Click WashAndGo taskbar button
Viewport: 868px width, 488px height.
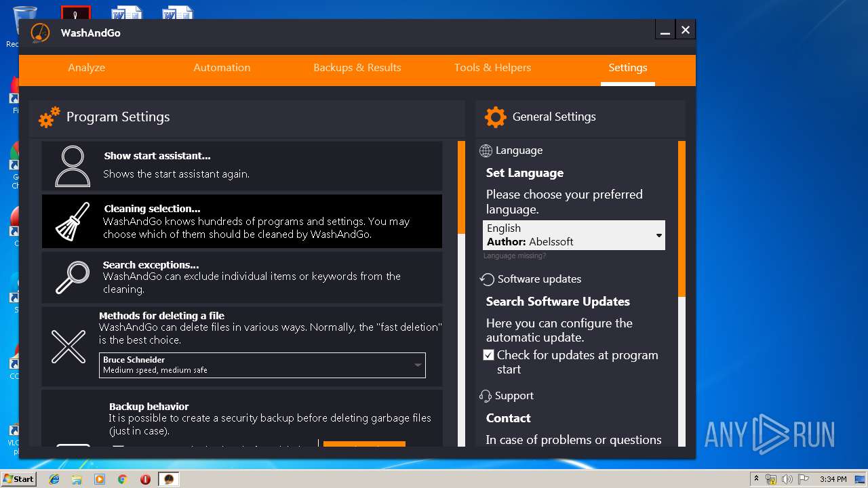(x=169, y=479)
